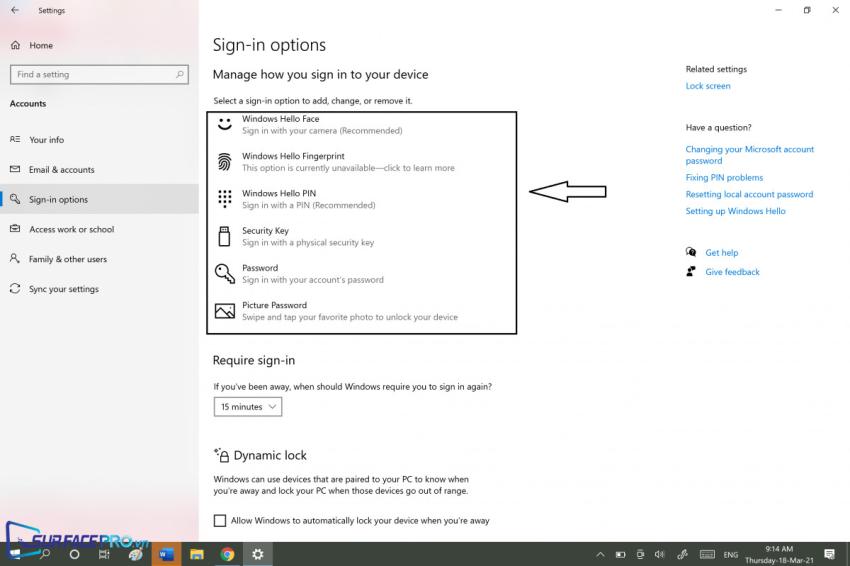
Task: Click the search magnifier icon in sidebar
Action: pos(179,74)
